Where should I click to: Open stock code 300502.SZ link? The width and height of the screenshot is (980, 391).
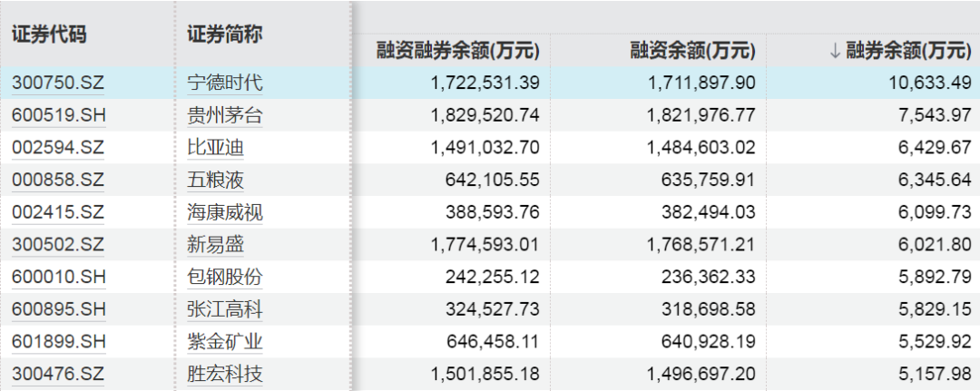(x=58, y=244)
